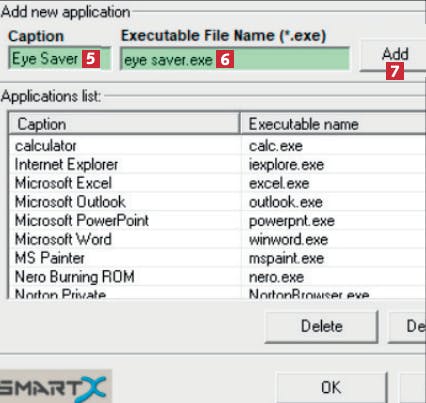The height and width of the screenshot is (403, 426).
Task: Sort by the Caption column header
Action: 124,124
